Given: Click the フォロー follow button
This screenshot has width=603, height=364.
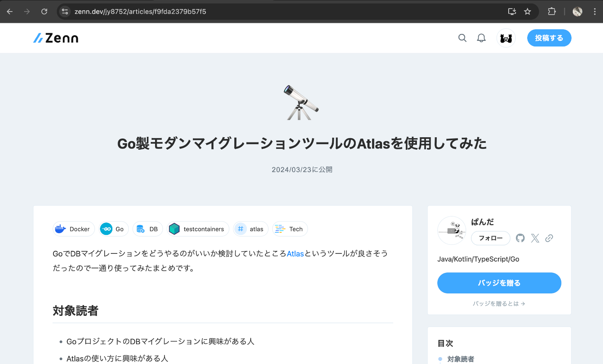Looking at the screenshot, I should (x=491, y=238).
